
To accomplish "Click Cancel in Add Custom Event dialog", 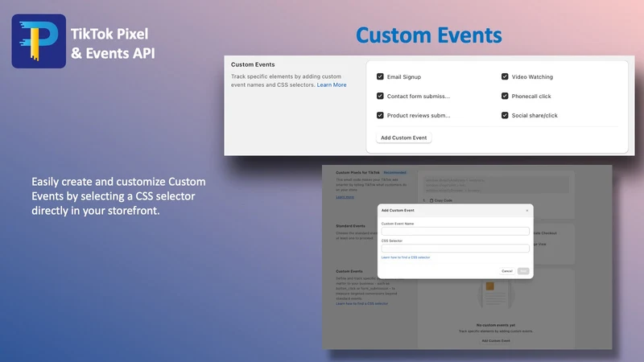I will coord(507,271).
